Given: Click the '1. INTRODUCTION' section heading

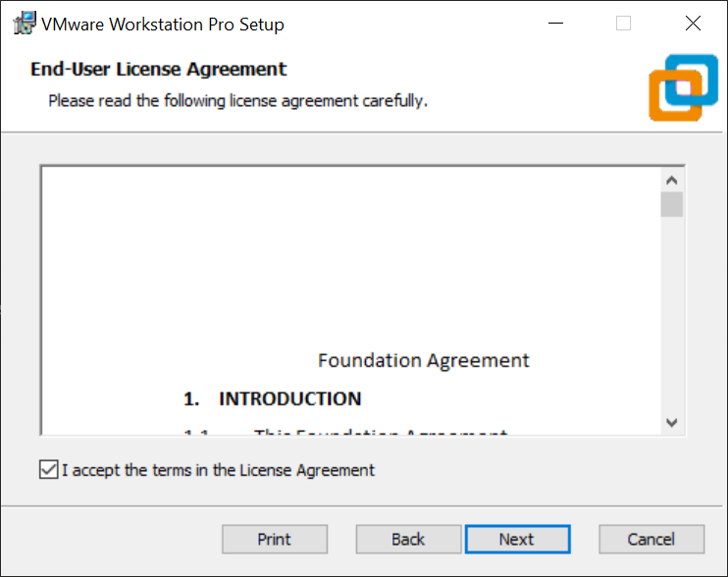Looking at the screenshot, I should coord(272,398).
